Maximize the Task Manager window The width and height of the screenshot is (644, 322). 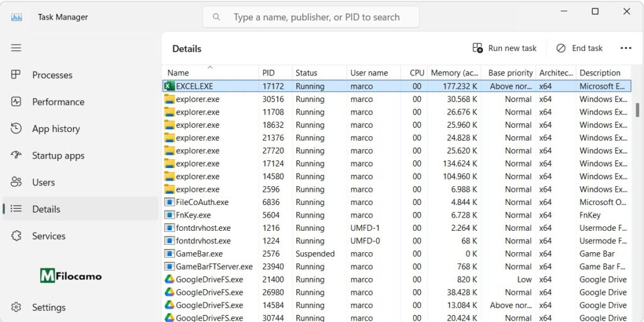click(595, 11)
